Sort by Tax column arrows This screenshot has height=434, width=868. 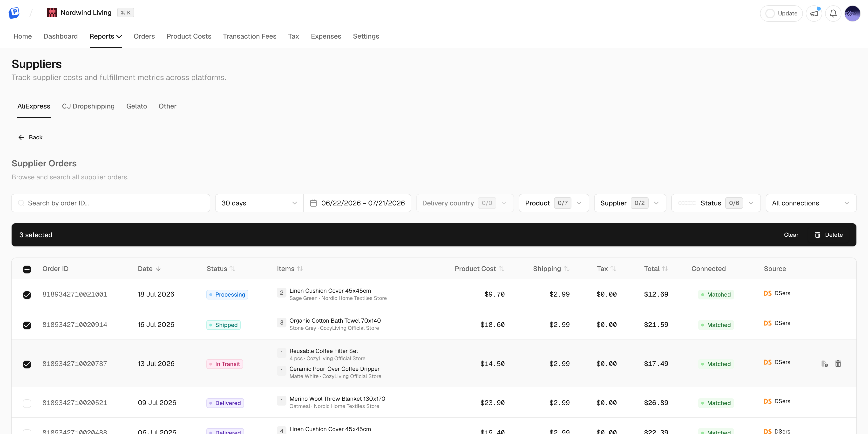(613, 269)
